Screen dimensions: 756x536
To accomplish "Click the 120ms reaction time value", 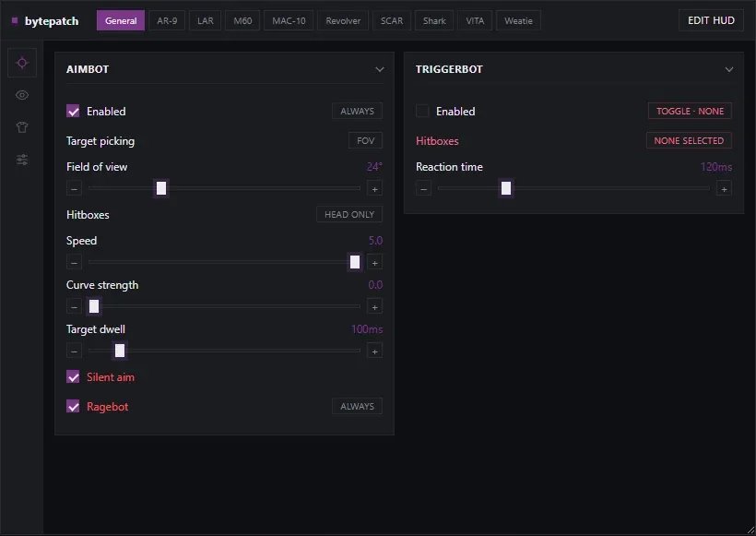I will tap(716, 167).
